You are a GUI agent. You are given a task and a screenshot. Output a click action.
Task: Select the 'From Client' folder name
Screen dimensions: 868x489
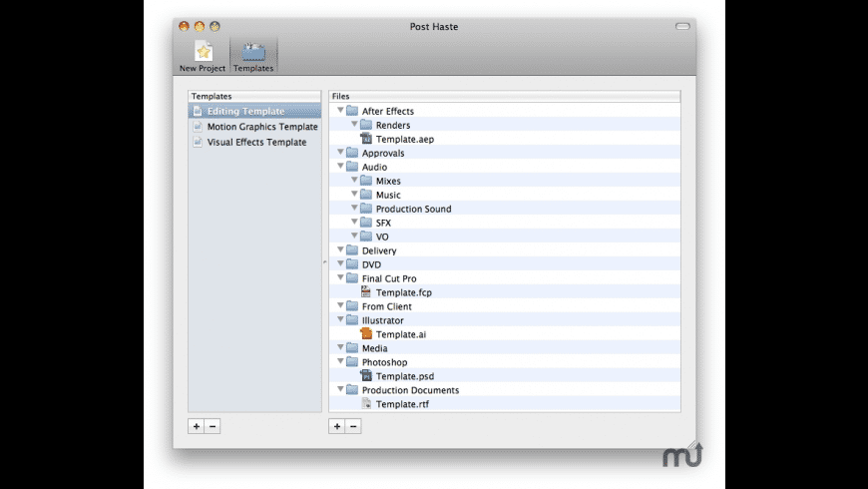click(387, 306)
